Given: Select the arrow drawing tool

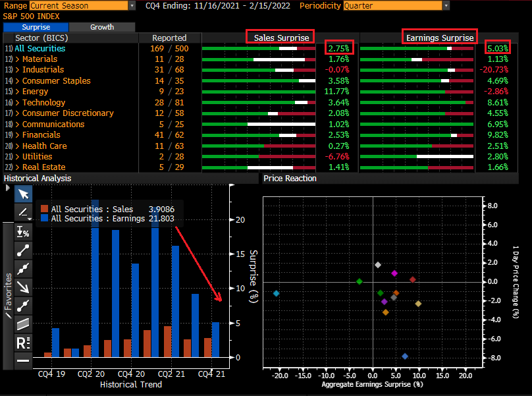Looking at the screenshot, I should coord(23,287).
